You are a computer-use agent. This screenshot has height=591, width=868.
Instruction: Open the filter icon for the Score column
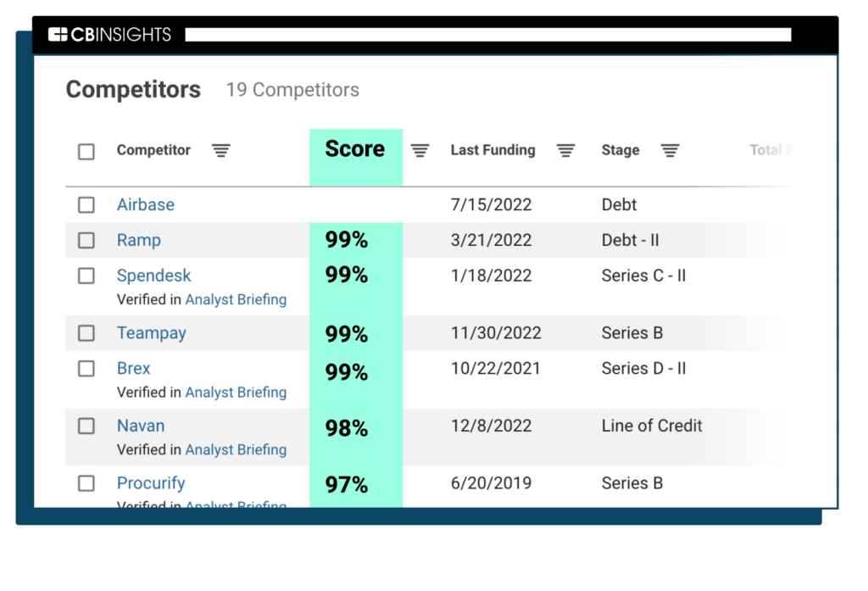pos(420,150)
